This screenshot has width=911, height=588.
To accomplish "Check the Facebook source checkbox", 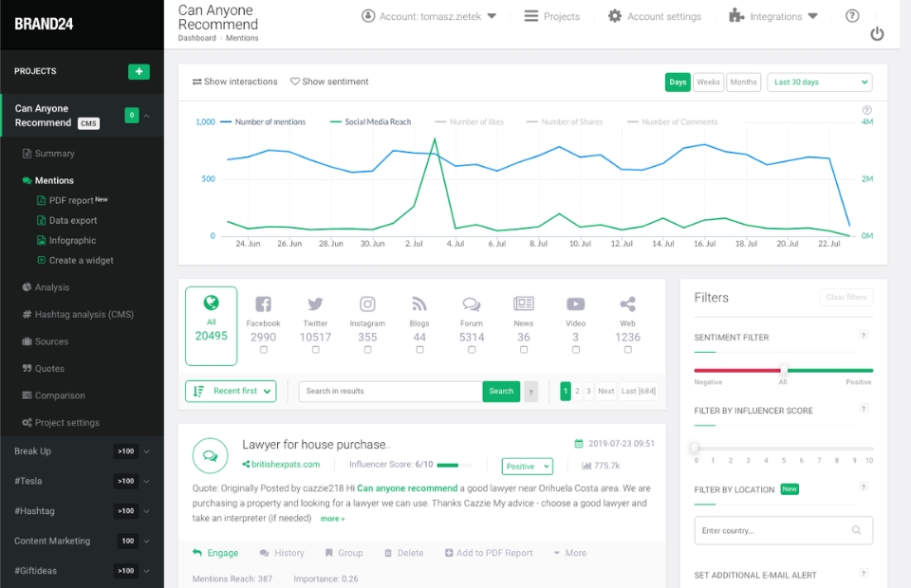I will (x=264, y=349).
